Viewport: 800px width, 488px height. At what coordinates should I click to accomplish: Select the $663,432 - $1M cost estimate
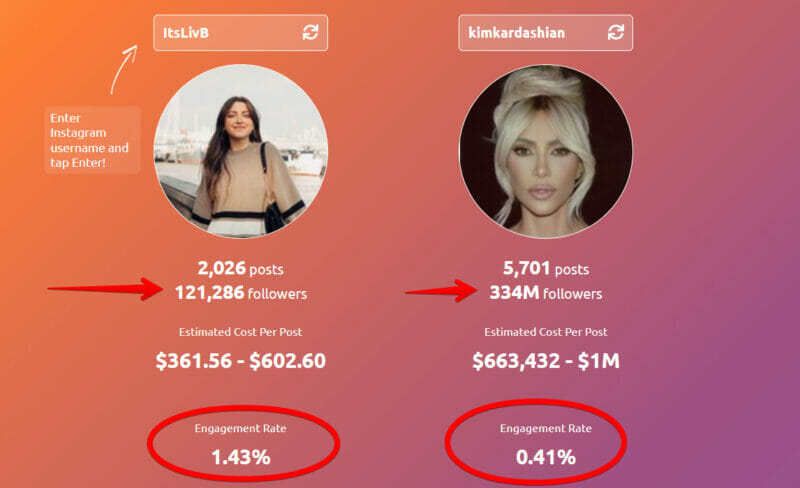click(x=546, y=361)
